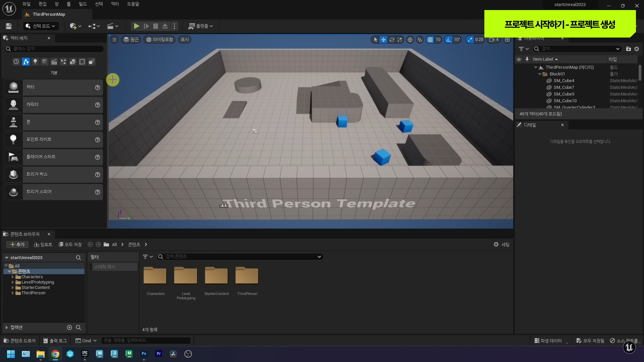This screenshot has height=362, width=644.
Task: Click the Outliner settings gear icon
Action: 637,49
